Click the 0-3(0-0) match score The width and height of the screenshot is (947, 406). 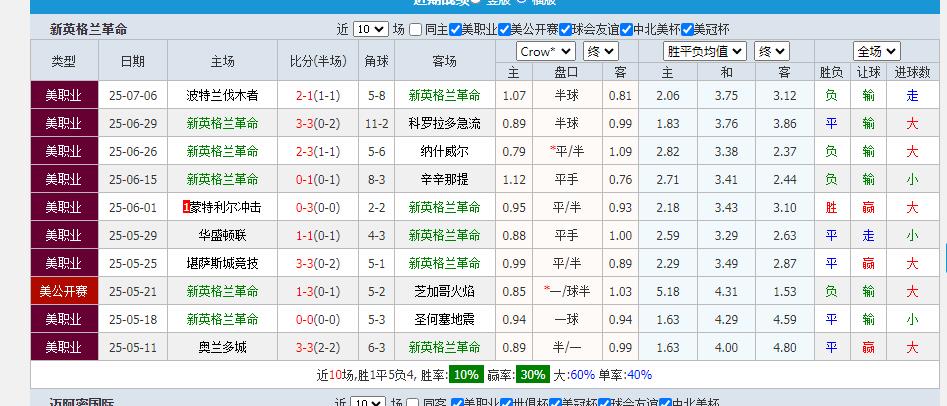pyautogui.click(x=317, y=208)
